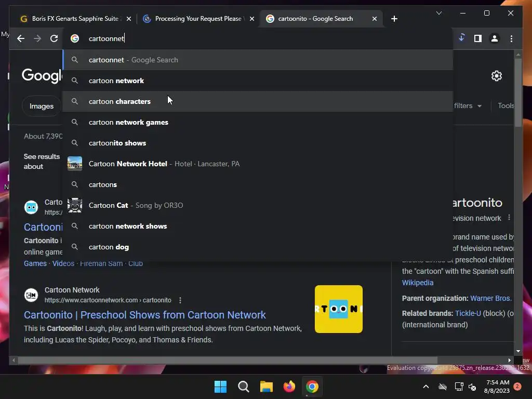Open Google quick settings gear
This screenshot has height=399, width=532.
496,76
